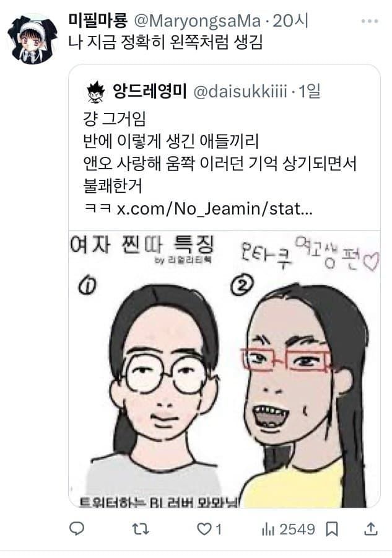The height and width of the screenshot is (558, 392).
Task: Tap the retweet arrows icon
Action: tap(141, 529)
